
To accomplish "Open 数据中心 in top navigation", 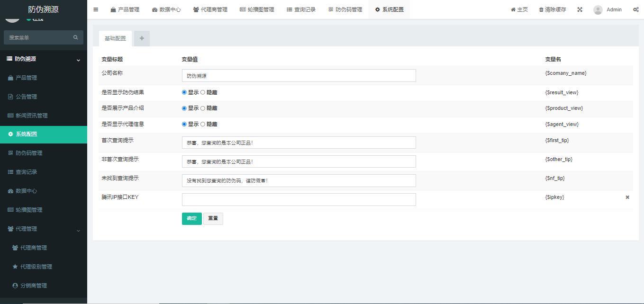I will coord(166,9).
